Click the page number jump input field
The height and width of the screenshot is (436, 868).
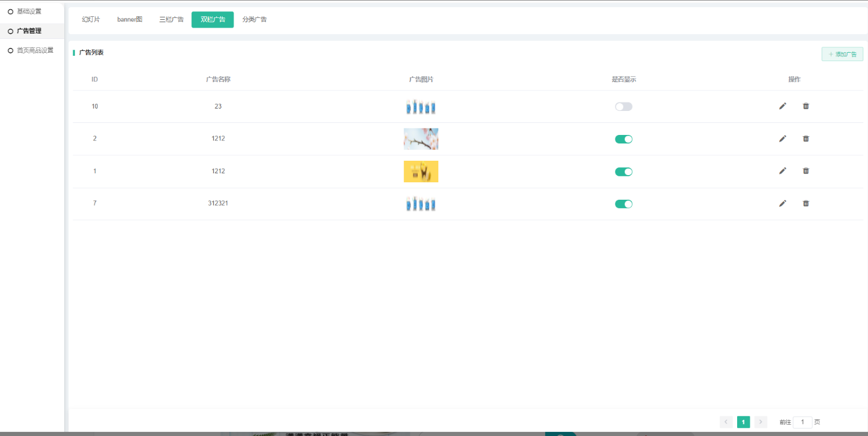pyautogui.click(x=803, y=422)
